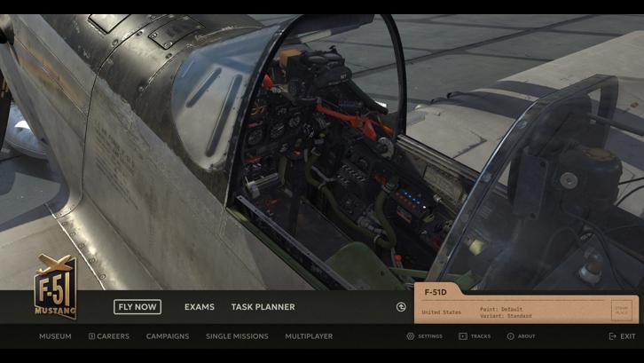Select the F-51D aircraft card tab
The image size is (644, 363).
pyautogui.click(x=437, y=292)
